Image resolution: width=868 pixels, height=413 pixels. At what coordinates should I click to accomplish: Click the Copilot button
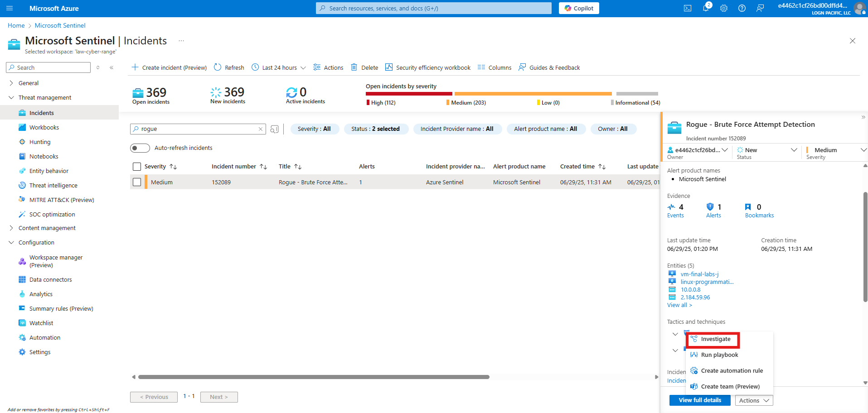pos(579,8)
